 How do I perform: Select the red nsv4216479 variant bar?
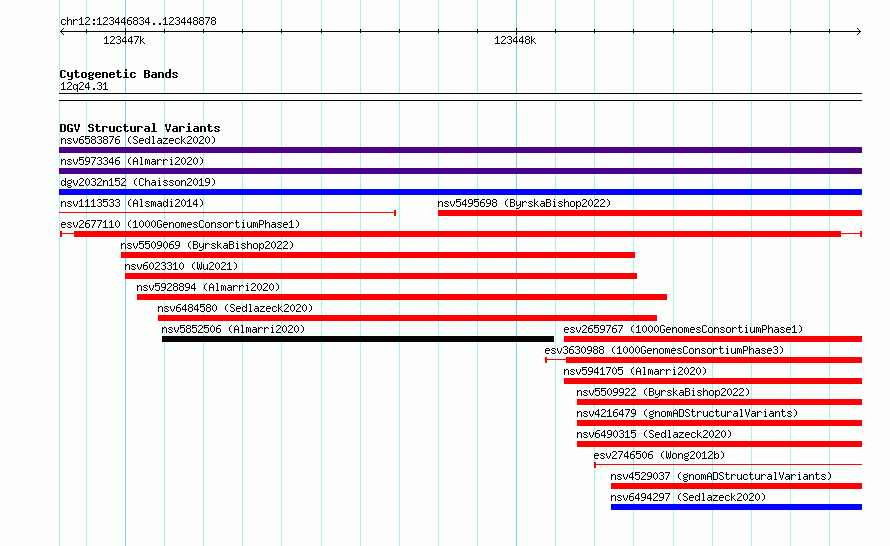(719, 423)
